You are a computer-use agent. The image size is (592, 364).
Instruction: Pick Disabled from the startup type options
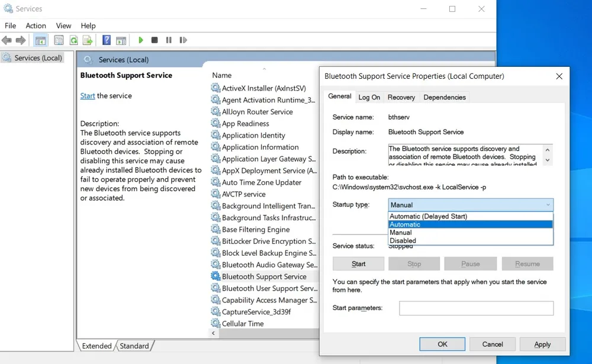click(403, 241)
